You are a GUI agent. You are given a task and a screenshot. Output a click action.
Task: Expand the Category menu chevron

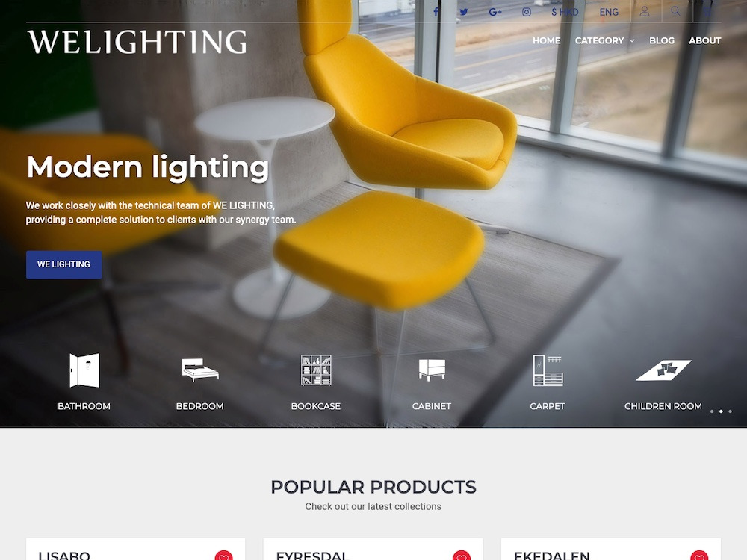point(632,41)
